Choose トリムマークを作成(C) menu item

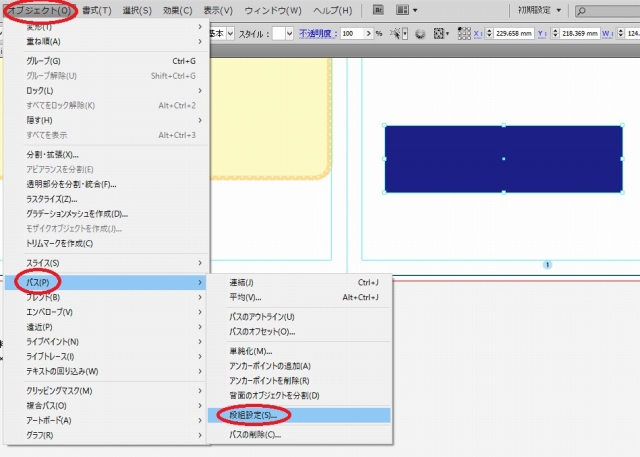pos(107,244)
